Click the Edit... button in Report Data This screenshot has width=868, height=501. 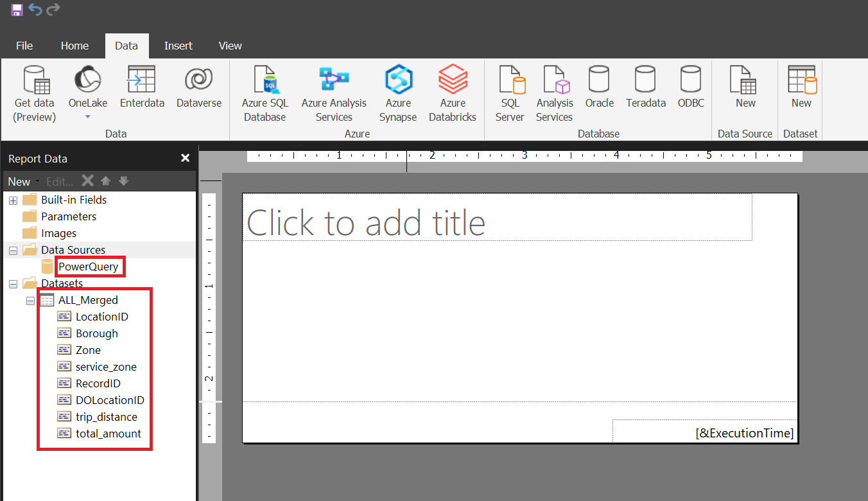[60, 182]
